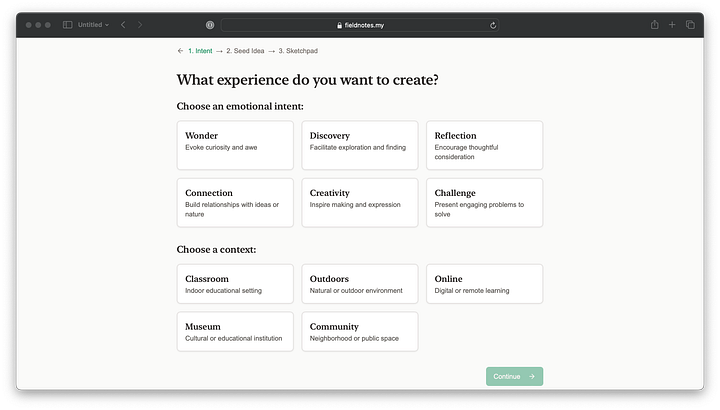Choose the Creativity intent card
This screenshot has height=410, width=720.
[x=360, y=203]
